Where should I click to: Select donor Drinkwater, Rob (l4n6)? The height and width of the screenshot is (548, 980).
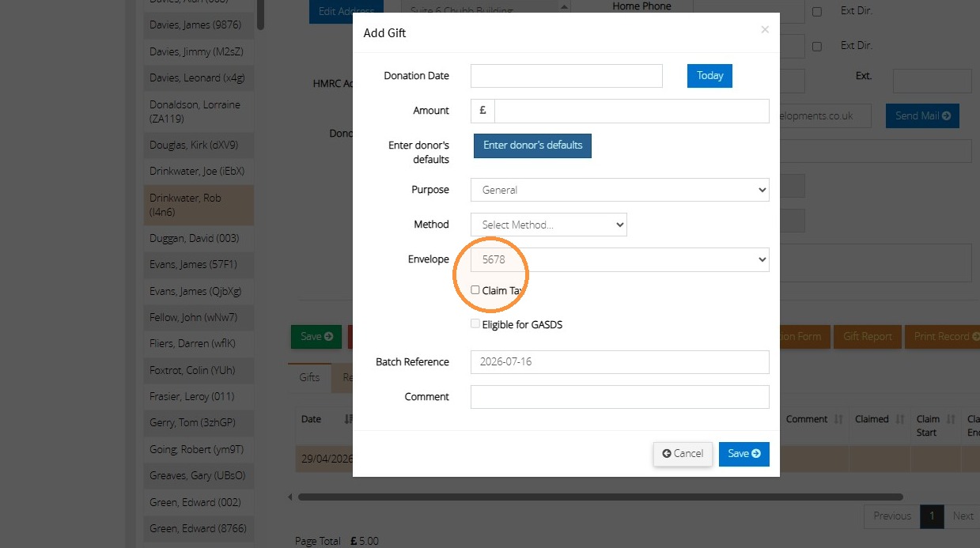click(x=199, y=205)
